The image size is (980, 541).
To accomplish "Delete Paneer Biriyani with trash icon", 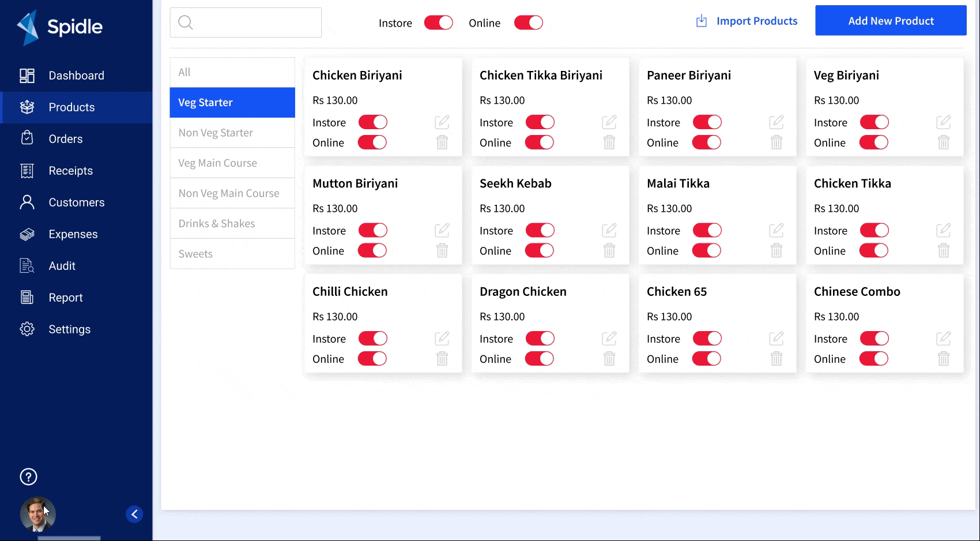I will (x=777, y=142).
